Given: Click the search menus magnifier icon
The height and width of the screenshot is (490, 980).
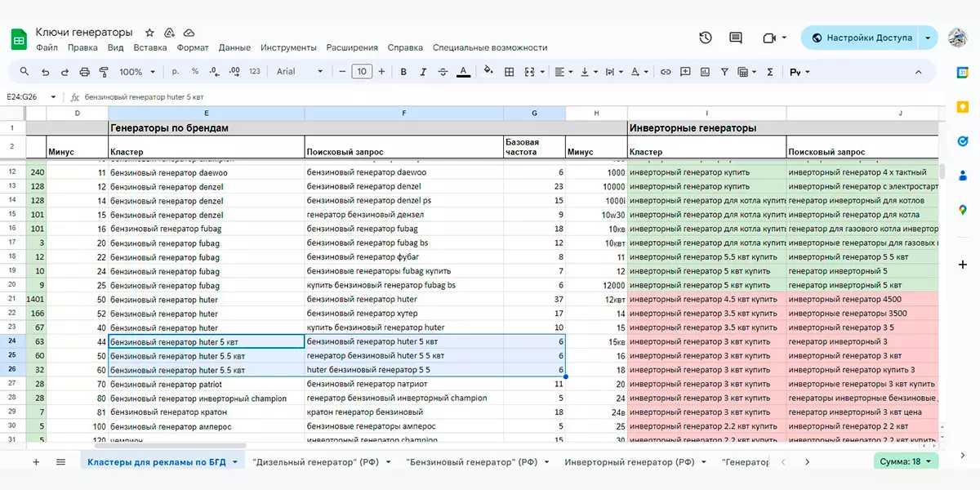Looking at the screenshot, I should point(24,72).
